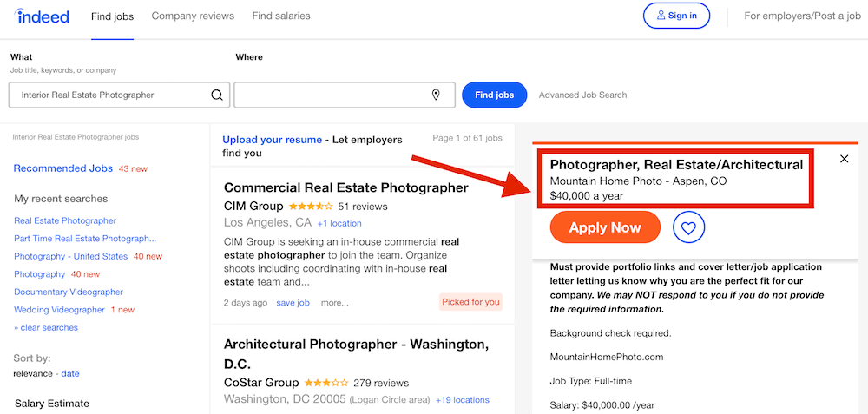Click the CoStar Group star rating
The width and height of the screenshot is (868, 414).
[x=325, y=383]
